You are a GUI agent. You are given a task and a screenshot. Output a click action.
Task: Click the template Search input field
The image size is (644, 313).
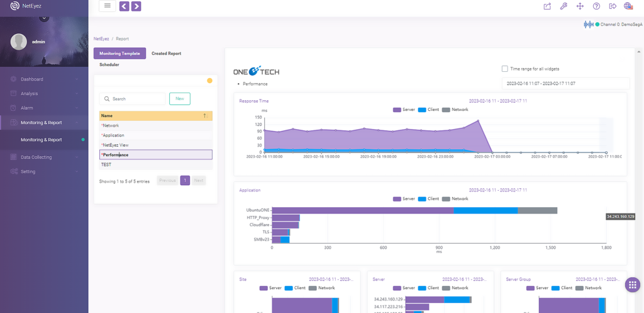coord(132,99)
